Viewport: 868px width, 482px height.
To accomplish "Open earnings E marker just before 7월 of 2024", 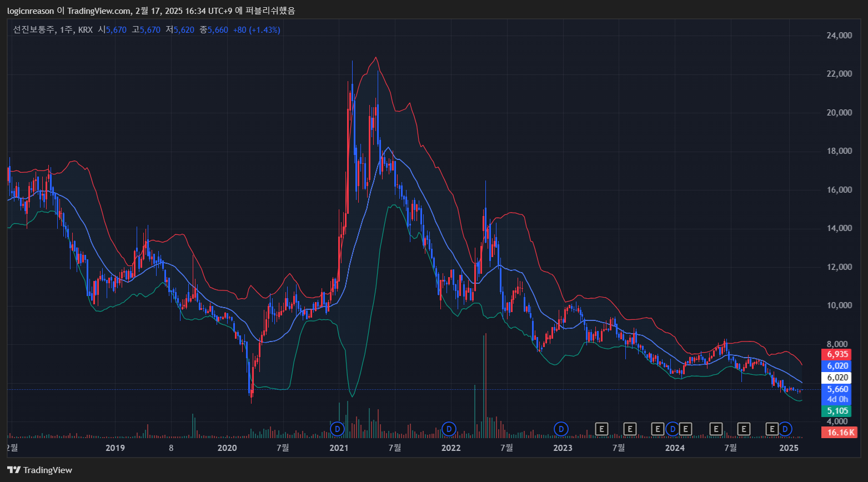I will (x=716, y=429).
